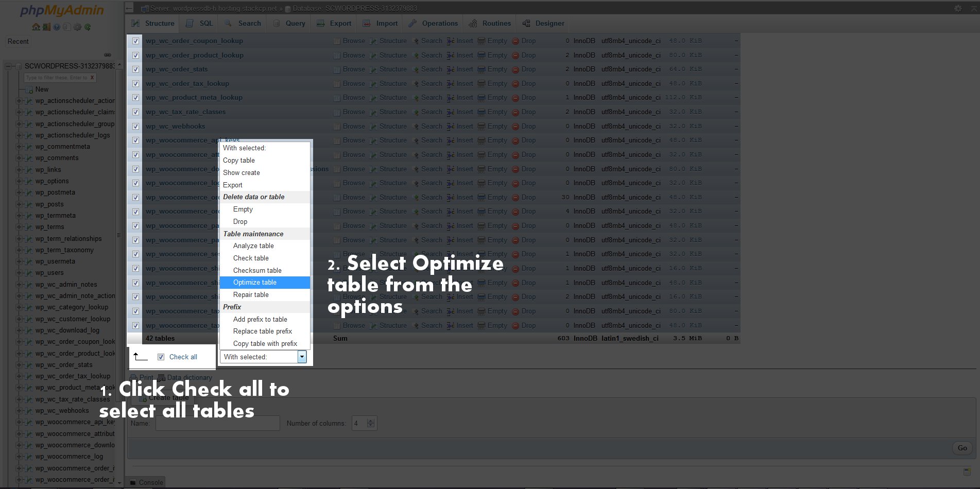The image size is (980, 489).
Task: Click the Home icon under the phpMyAdmin logo
Action: pyautogui.click(x=36, y=27)
